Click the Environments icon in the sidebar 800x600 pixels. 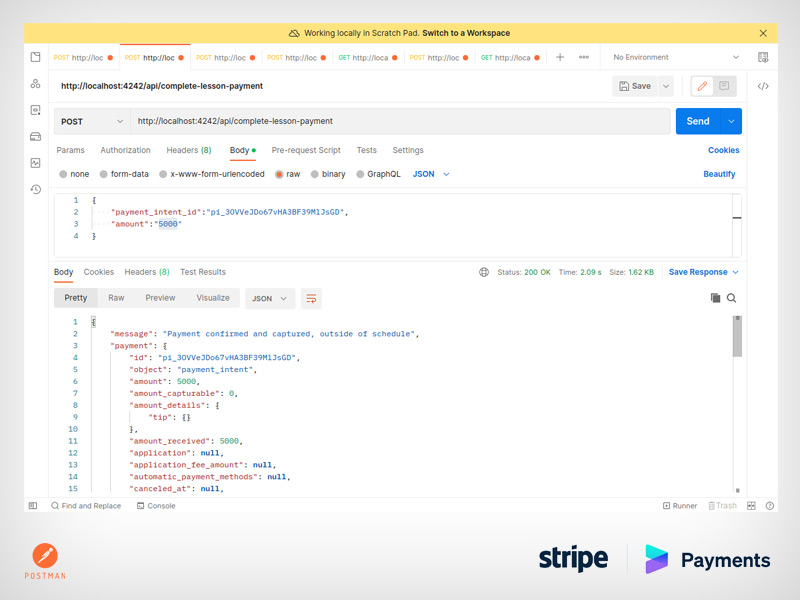tap(35, 110)
